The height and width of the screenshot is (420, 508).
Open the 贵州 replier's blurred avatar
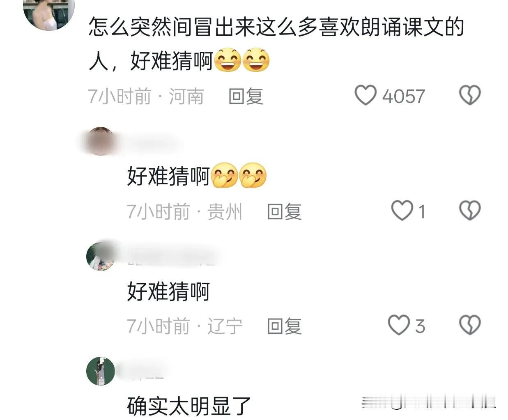coord(100,141)
